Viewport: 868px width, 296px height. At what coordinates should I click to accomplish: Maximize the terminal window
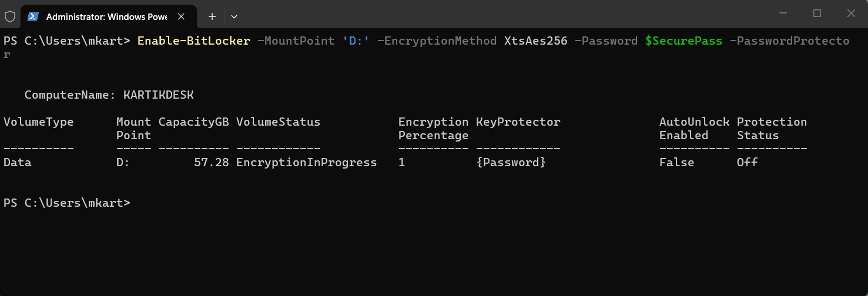point(817,13)
